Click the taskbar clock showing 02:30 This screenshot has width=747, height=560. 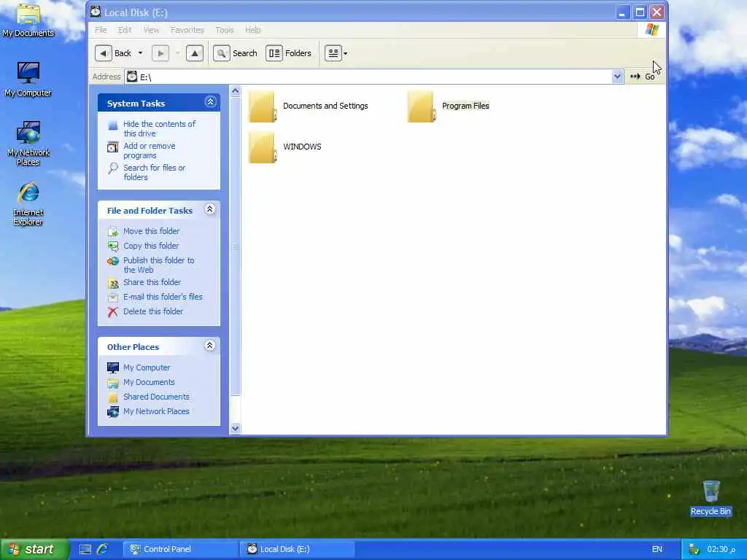click(721, 549)
